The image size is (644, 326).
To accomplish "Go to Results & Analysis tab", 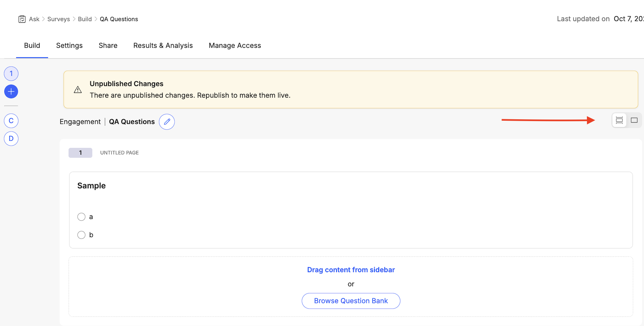I will (x=163, y=46).
